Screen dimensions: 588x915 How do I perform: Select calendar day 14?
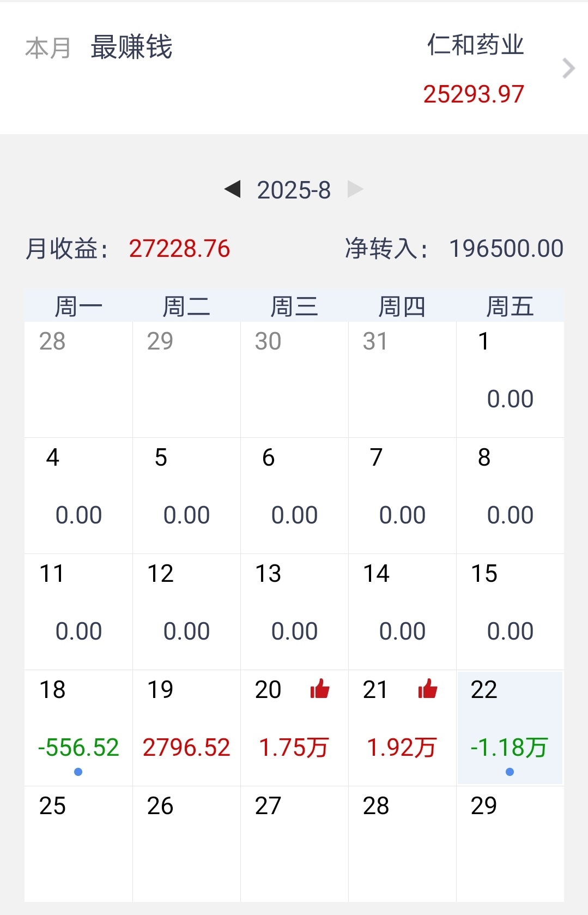(x=402, y=612)
